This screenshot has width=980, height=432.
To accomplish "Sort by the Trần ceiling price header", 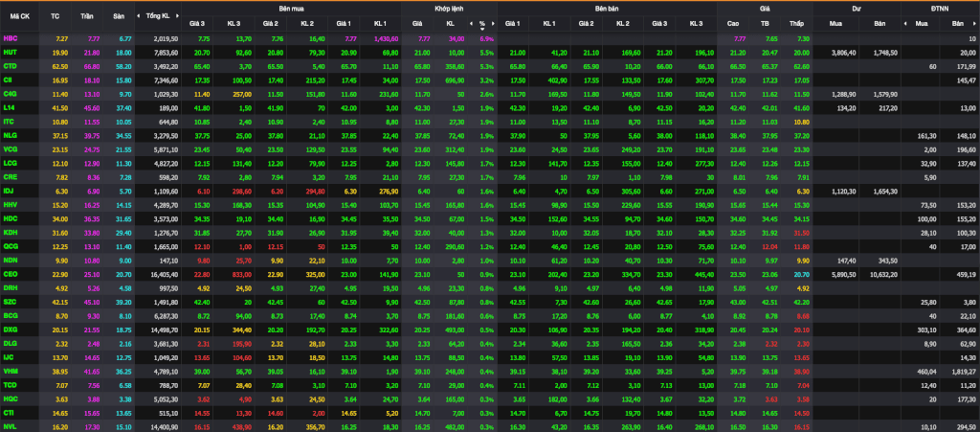I will (x=87, y=15).
